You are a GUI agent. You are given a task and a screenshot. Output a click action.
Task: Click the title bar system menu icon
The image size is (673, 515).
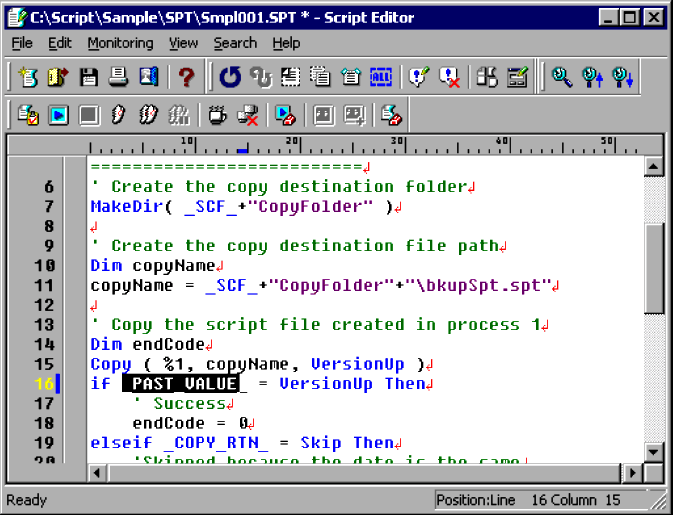17,18
